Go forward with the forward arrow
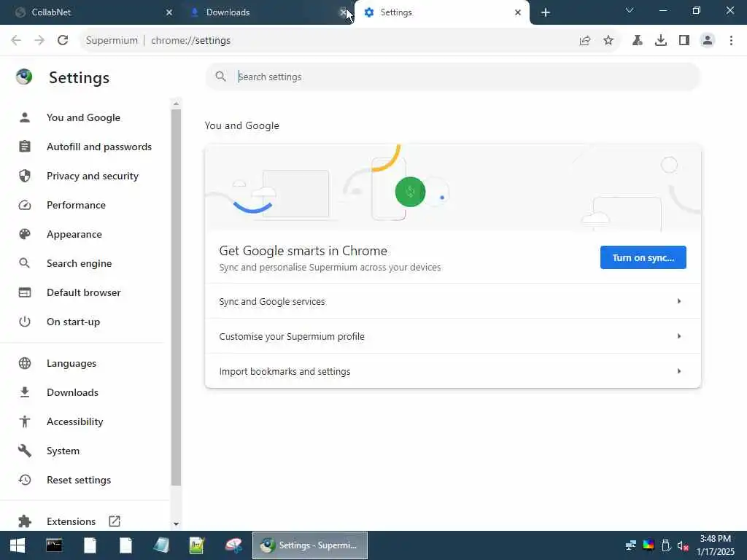 click(x=39, y=40)
